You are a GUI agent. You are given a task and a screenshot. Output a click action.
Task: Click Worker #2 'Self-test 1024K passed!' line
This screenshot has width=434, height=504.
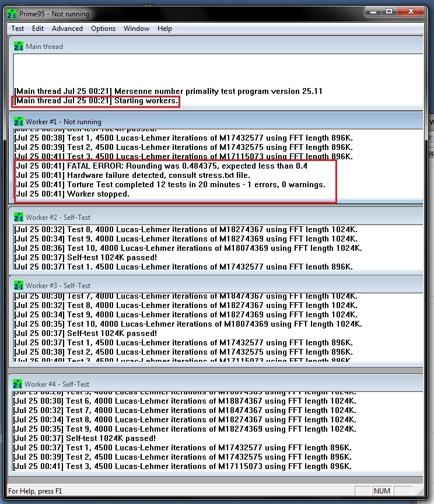[x=86, y=257]
